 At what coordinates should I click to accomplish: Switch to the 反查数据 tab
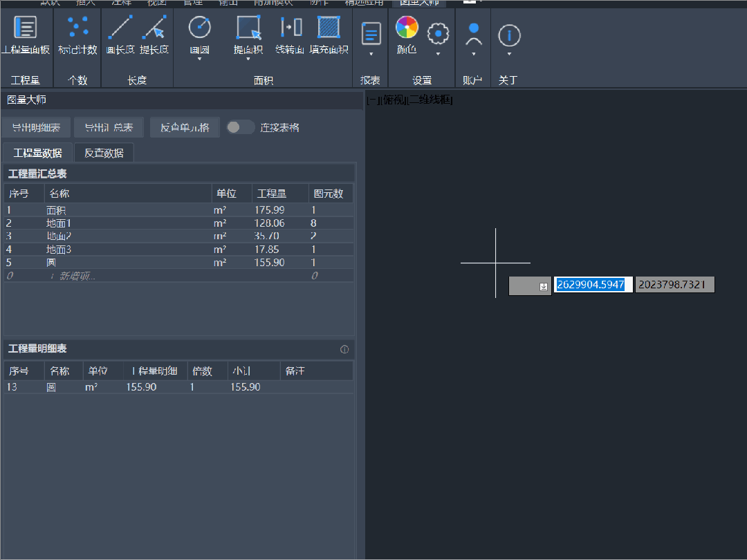[x=104, y=153]
